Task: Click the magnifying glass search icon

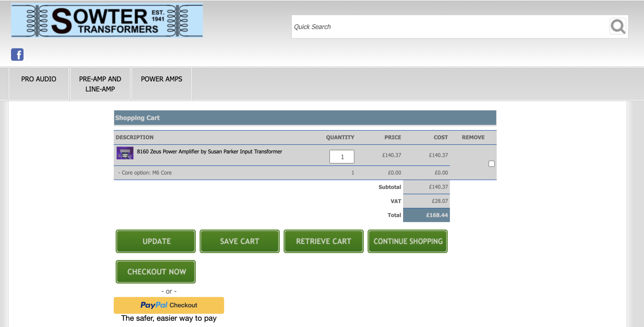Action: pos(618,26)
